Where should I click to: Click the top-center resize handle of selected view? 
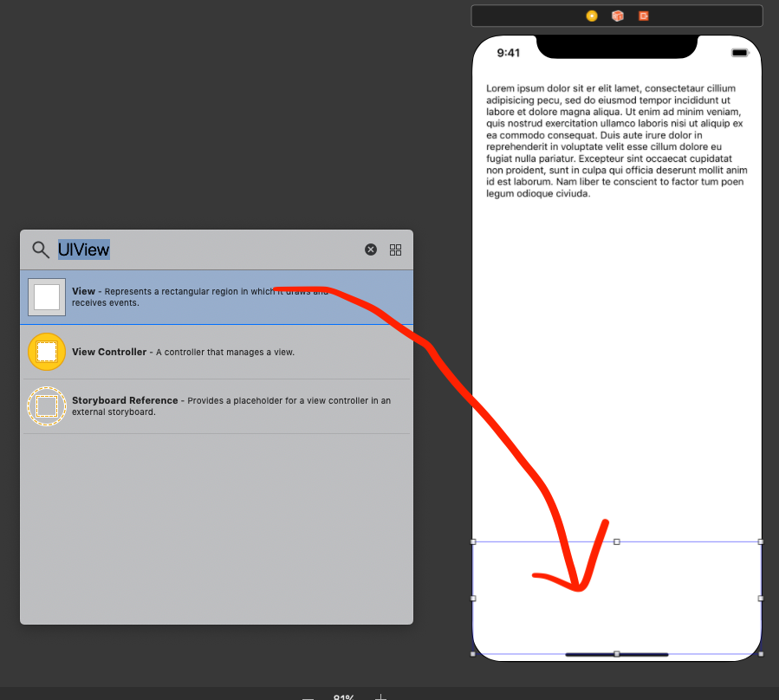tap(617, 541)
